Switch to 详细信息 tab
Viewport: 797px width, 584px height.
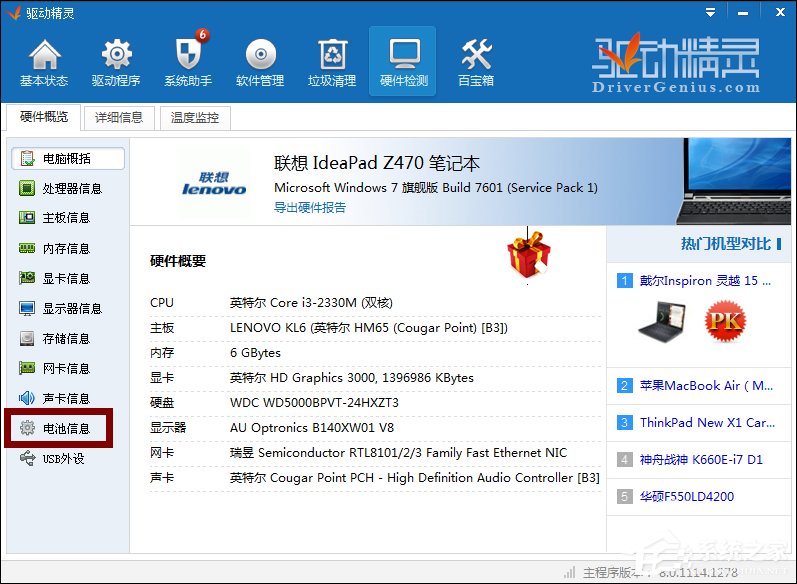click(x=119, y=117)
